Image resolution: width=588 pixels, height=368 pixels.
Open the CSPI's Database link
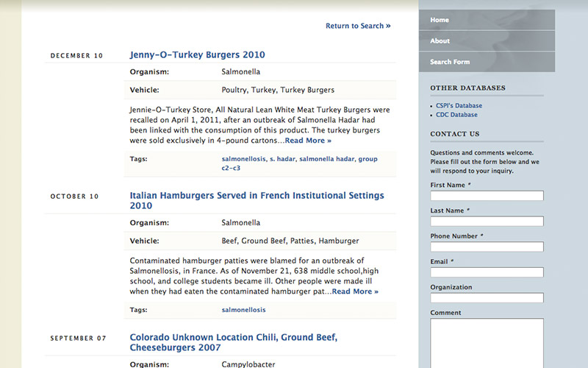pos(459,105)
